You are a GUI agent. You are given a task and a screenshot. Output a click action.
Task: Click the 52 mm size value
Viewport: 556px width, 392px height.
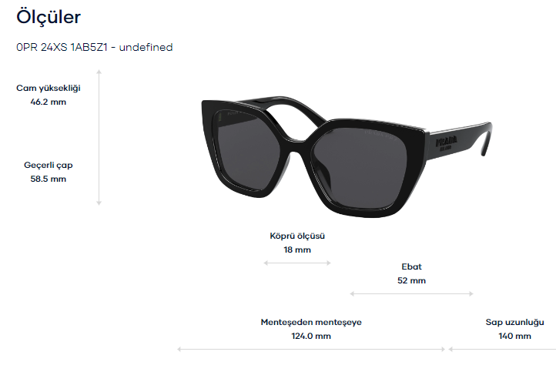(x=412, y=280)
